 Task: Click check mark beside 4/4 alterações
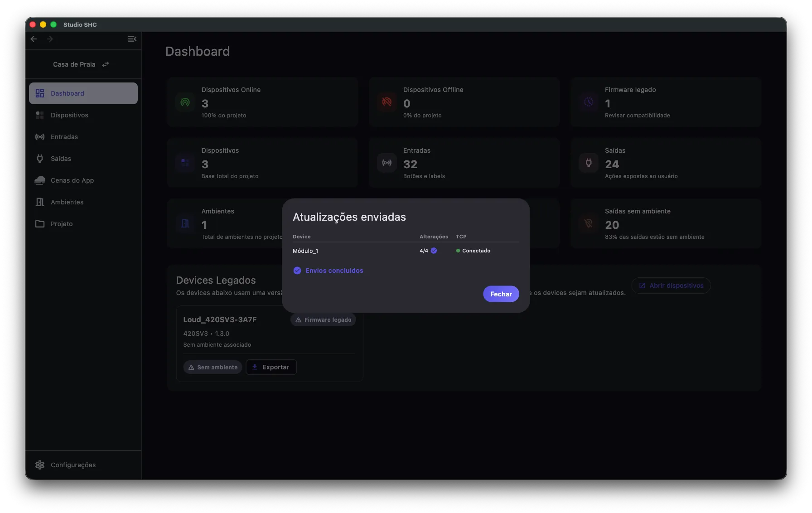434,251
